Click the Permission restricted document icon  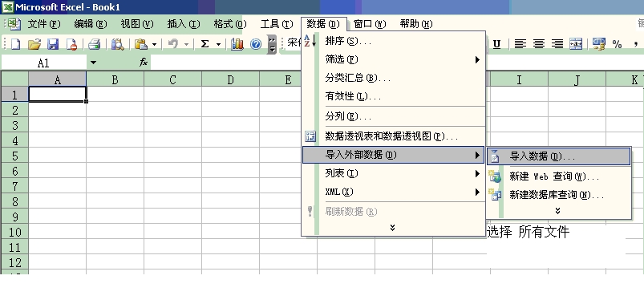point(71,44)
